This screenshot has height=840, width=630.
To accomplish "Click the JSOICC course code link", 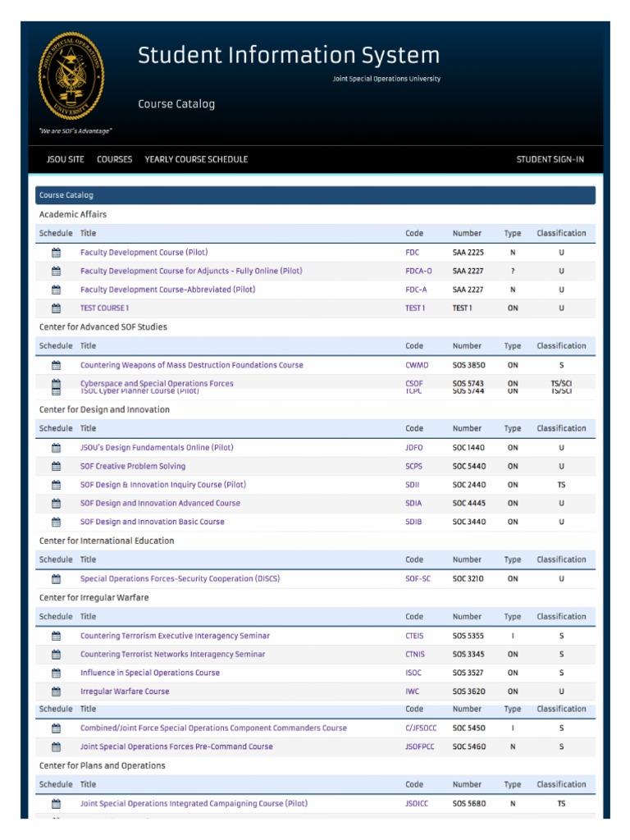I will pyautogui.click(x=417, y=804).
